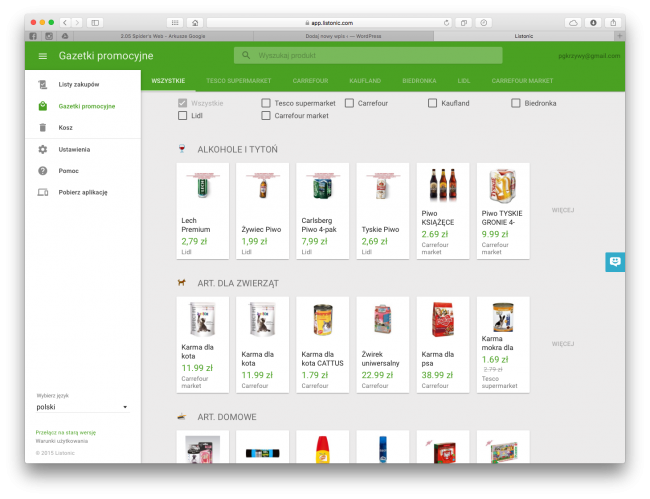Open the blue chat feedback button

coord(615,262)
